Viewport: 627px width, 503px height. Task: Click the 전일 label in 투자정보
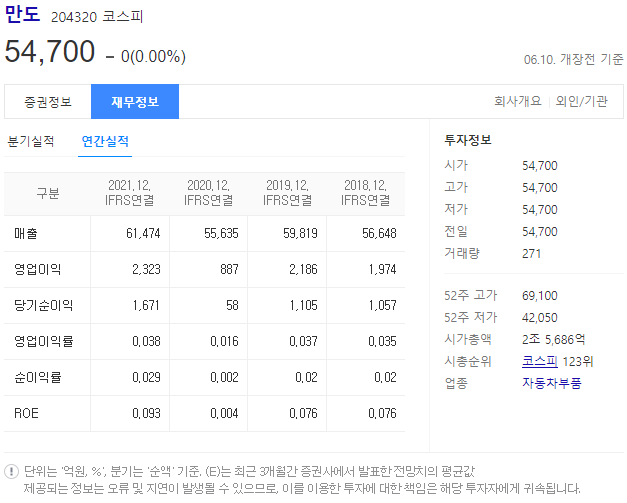click(456, 231)
